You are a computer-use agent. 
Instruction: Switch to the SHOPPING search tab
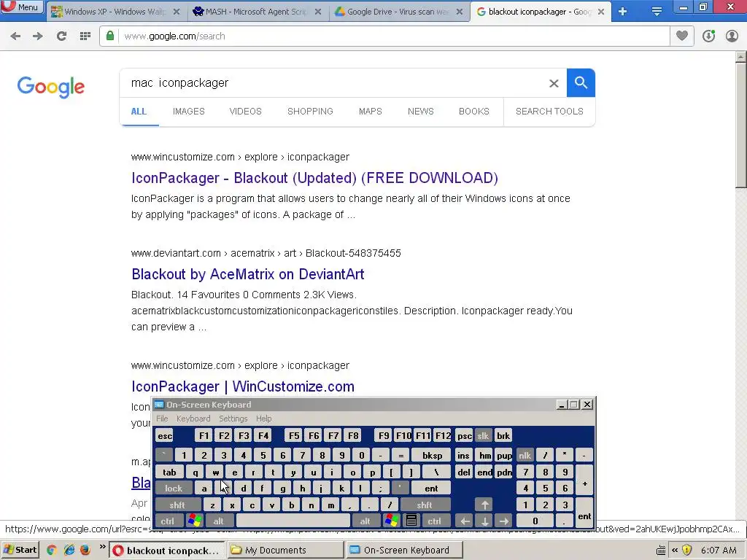pyautogui.click(x=310, y=112)
